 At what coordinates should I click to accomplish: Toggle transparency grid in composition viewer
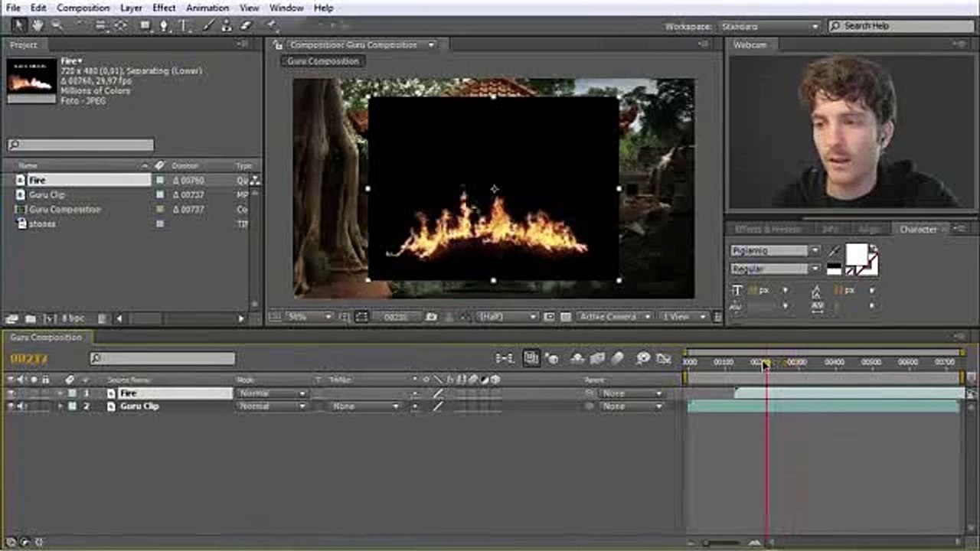click(x=566, y=316)
